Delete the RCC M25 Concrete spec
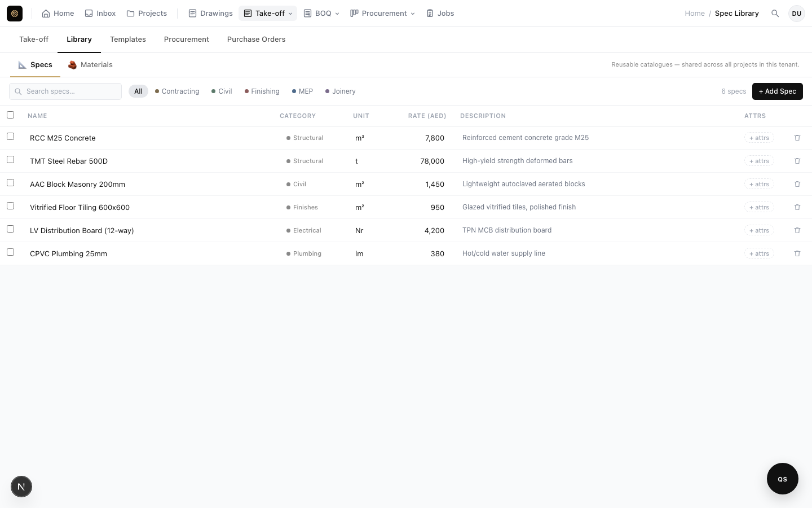The height and width of the screenshot is (508, 812). coord(797,138)
